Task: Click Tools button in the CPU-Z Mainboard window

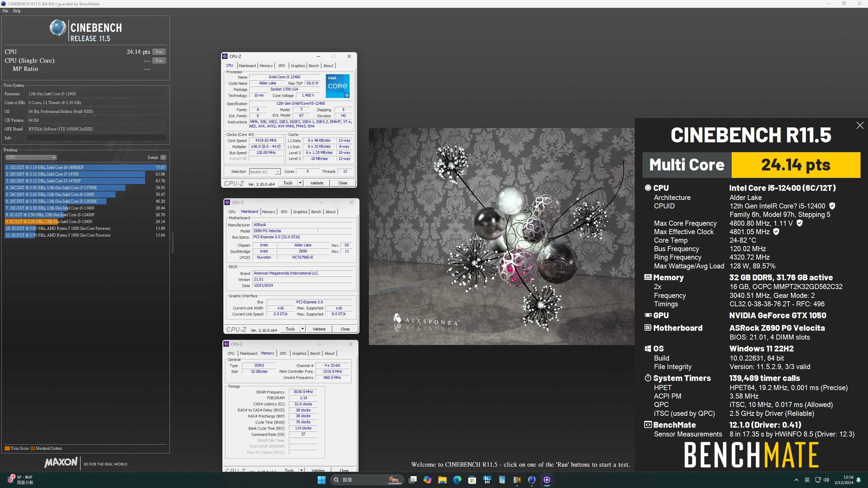Action: [290, 329]
